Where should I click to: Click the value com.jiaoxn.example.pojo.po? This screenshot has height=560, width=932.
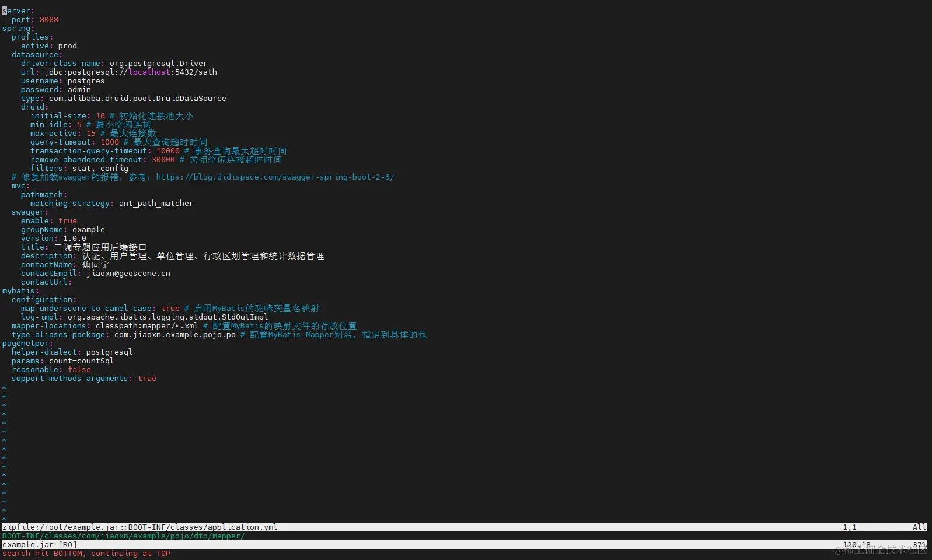coord(175,335)
